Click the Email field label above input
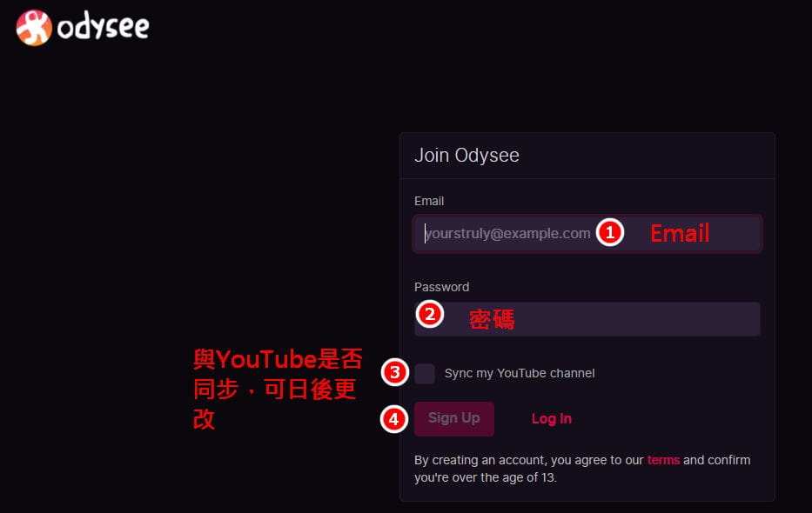This screenshot has width=812, height=513. click(x=429, y=201)
